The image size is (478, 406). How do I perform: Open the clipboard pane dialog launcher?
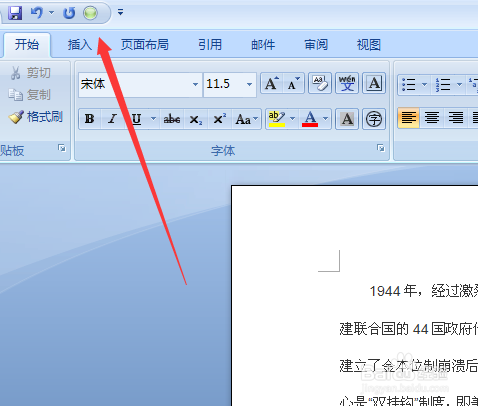(x=62, y=148)
